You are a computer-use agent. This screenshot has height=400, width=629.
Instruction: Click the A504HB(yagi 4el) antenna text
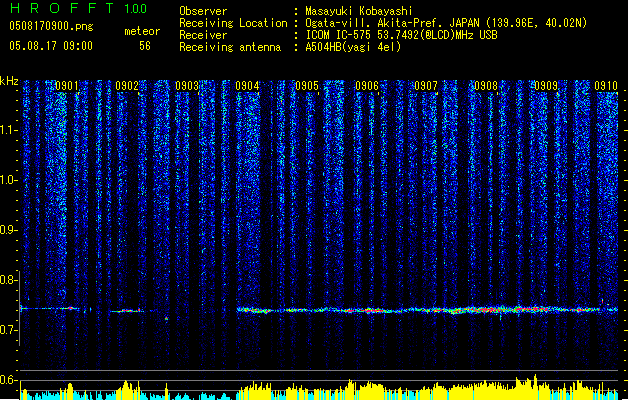[x=353, y=47]
